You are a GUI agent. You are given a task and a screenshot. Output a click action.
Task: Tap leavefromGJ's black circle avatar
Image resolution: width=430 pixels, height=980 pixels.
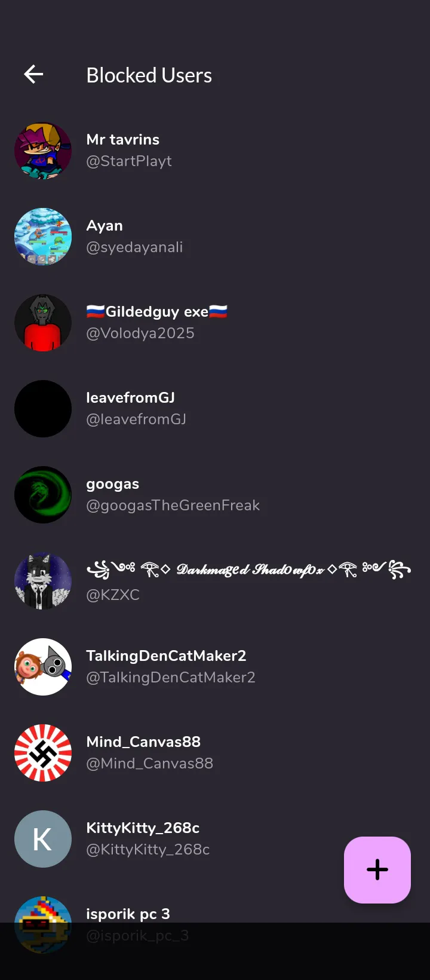click(43, 409)
